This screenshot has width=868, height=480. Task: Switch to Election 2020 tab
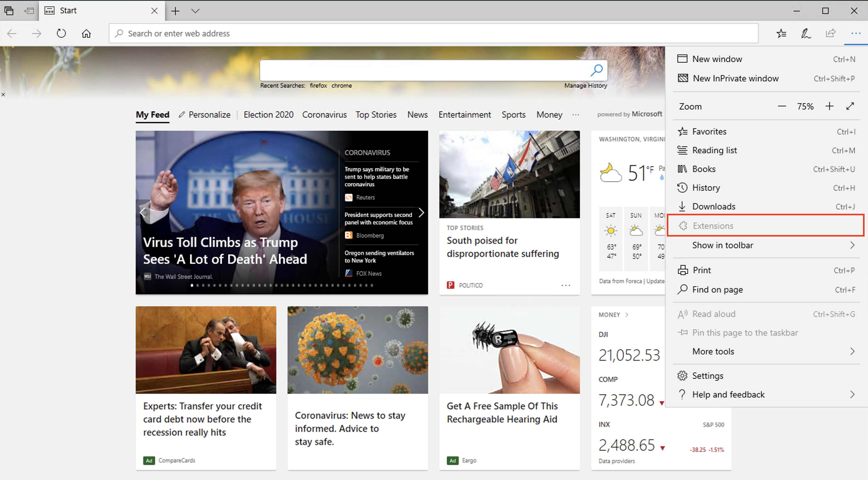pos(268,115)
